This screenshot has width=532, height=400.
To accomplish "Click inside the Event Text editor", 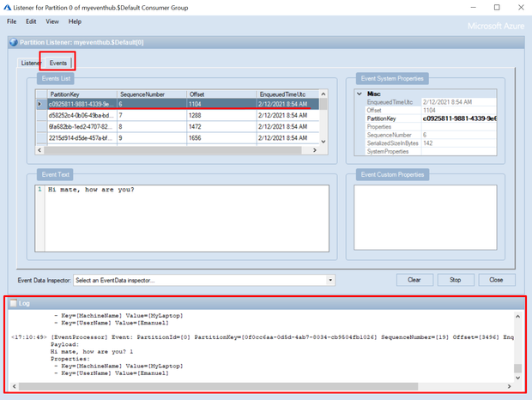I will 186,218.
